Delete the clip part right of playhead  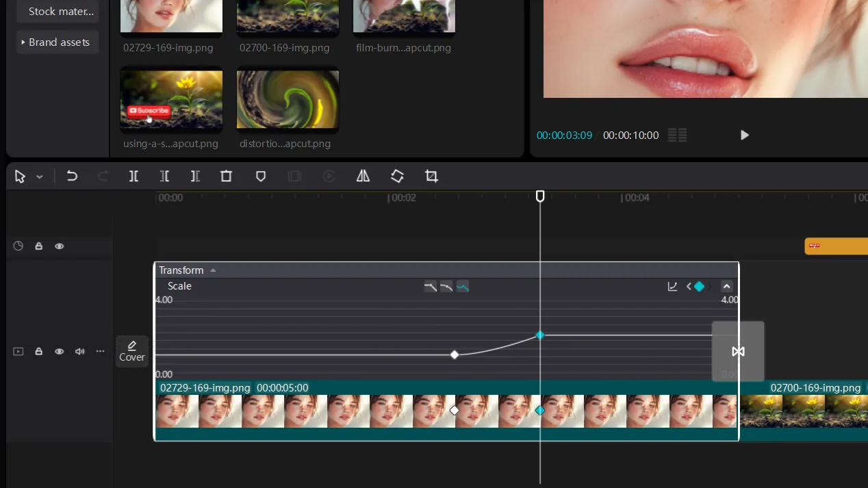tap(195, 176)
